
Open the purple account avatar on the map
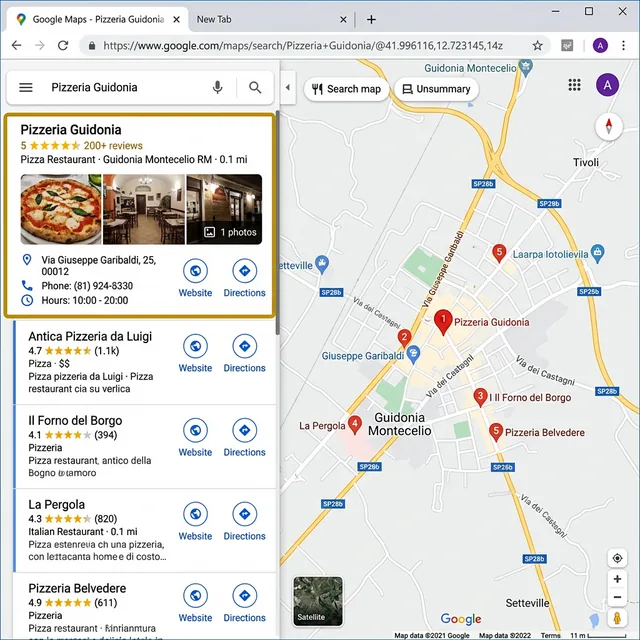click(x=607, y=85)
